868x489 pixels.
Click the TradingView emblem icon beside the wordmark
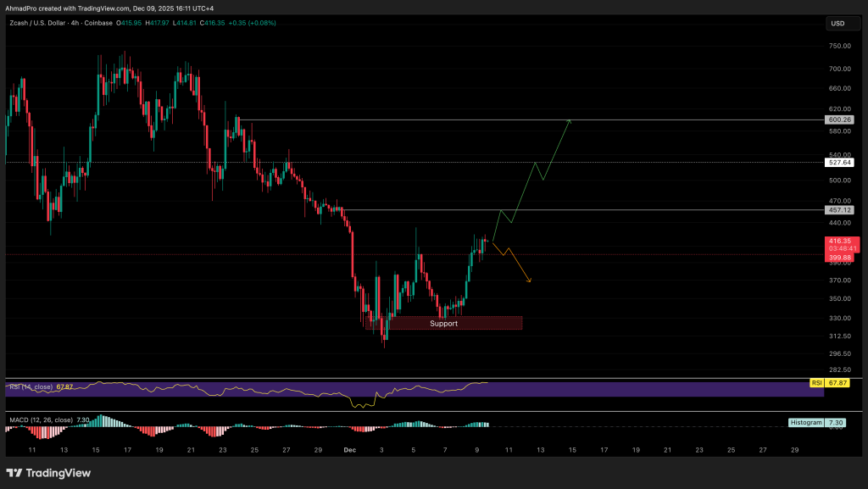[x=16, y=474]
